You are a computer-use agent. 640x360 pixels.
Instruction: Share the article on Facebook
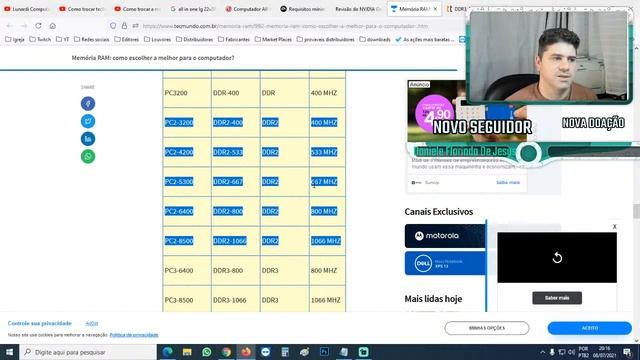[88, 104]
